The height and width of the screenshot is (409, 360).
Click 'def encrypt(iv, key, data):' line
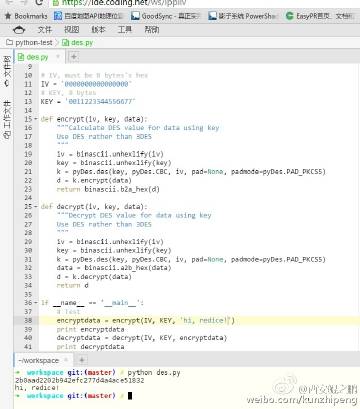click(x=94, y=119)
